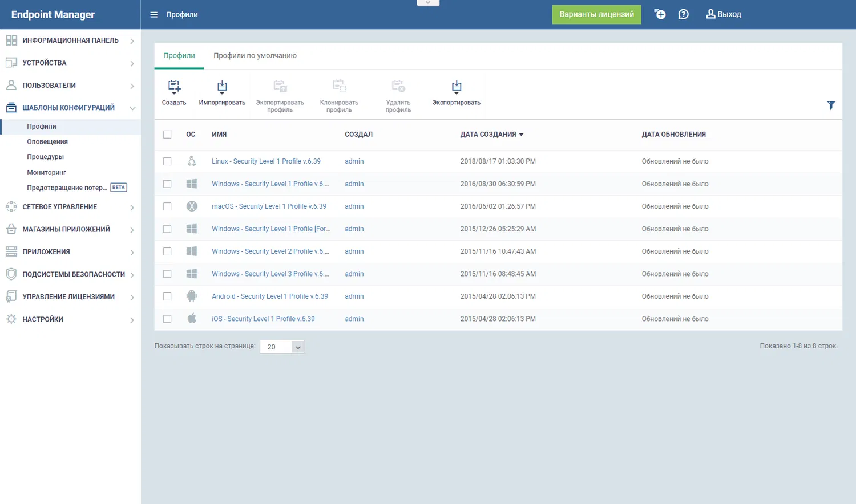Viewport: 856px width, 504px height.
Task: Open the rows-per-page dropdown showing 20
Action: [282, 347]
